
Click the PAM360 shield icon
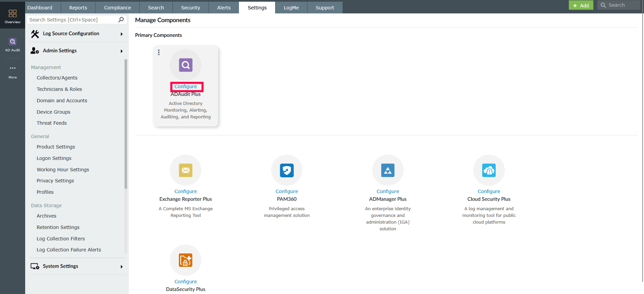[x=287, y=170]
